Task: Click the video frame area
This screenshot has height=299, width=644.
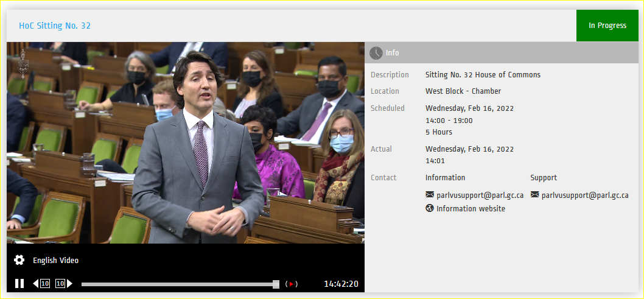Action: tap(185, 142)
